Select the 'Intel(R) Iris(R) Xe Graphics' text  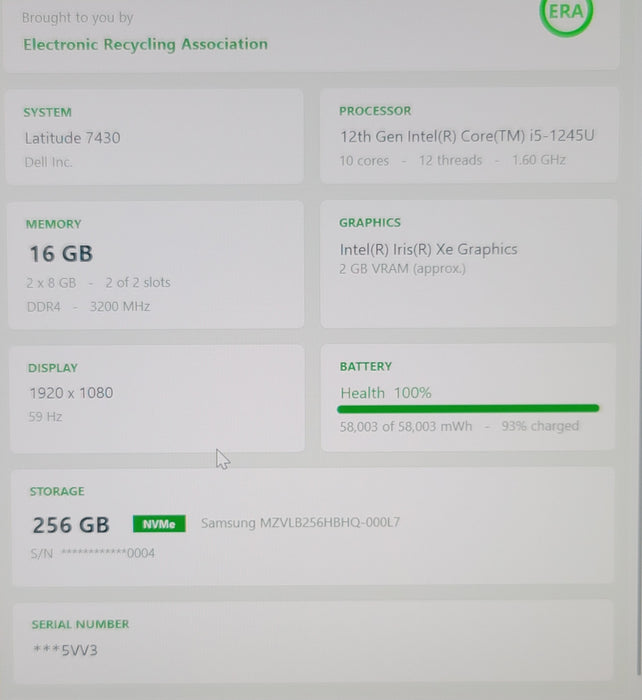pyautogui.click(x=429, y=249)
